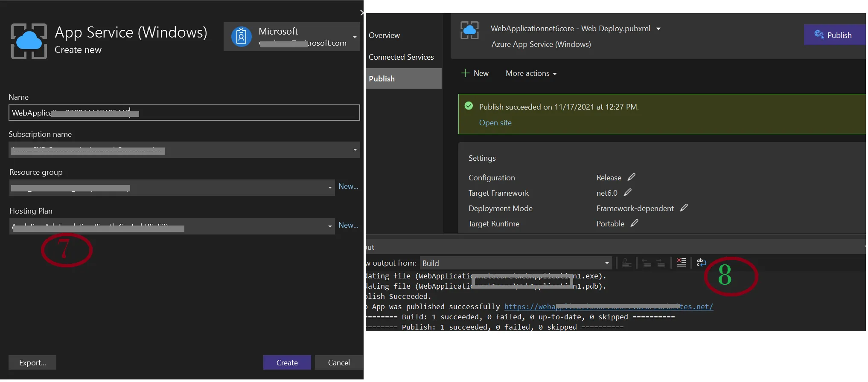Screen dimensions: 868x382
Task: Click the Microsoft account badge icon
Action: pos(241,37)
